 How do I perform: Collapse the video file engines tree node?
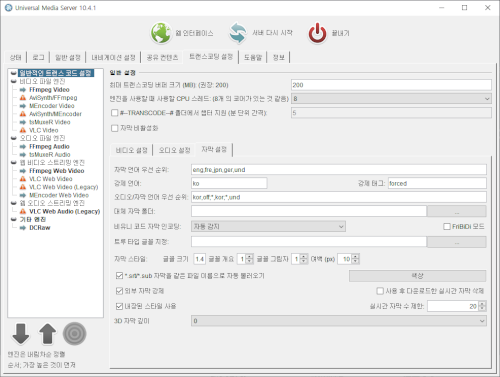(14, 81)
